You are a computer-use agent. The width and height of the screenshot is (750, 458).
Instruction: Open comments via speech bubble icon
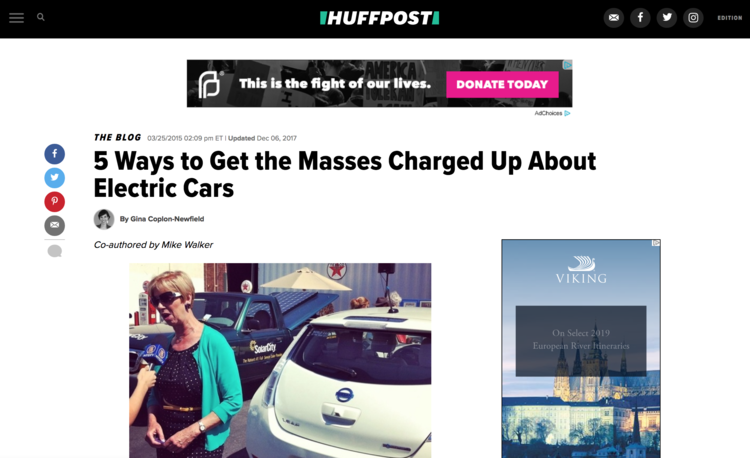[x=55, y=251]
